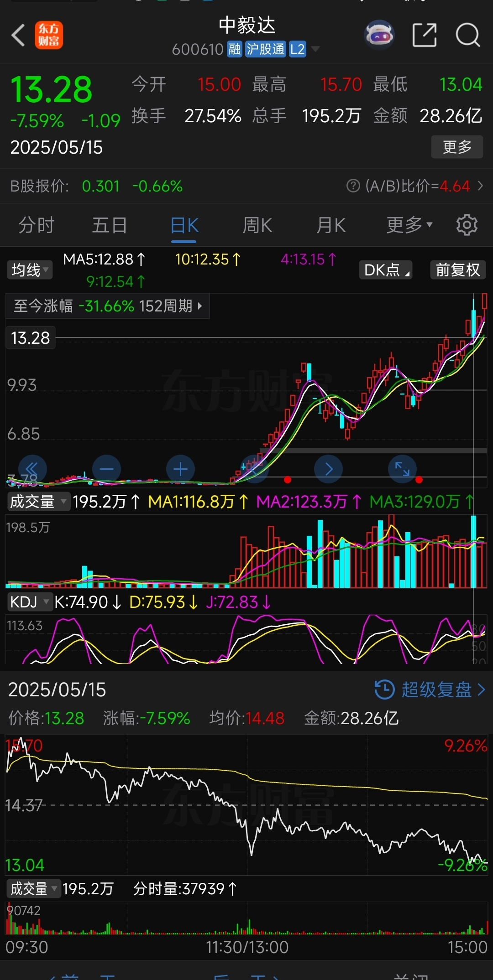
Task: Expand 至今涨幅 152周期 details
Action: (108, 306)
